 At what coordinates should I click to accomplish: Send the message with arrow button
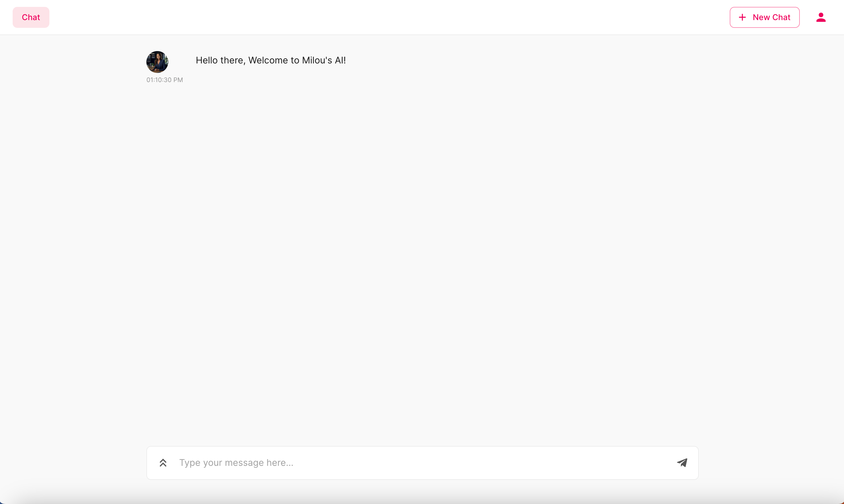682,463
